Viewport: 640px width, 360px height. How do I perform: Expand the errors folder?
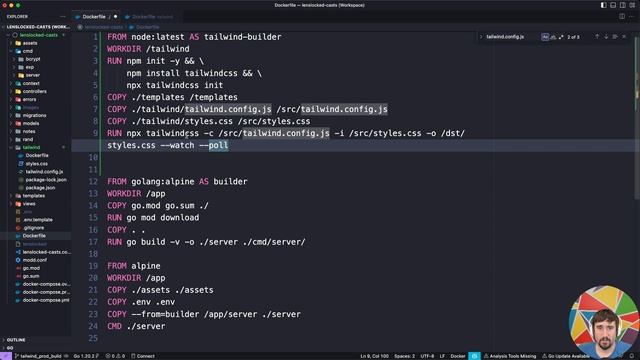pyautogui.click(x=29, y=99)
